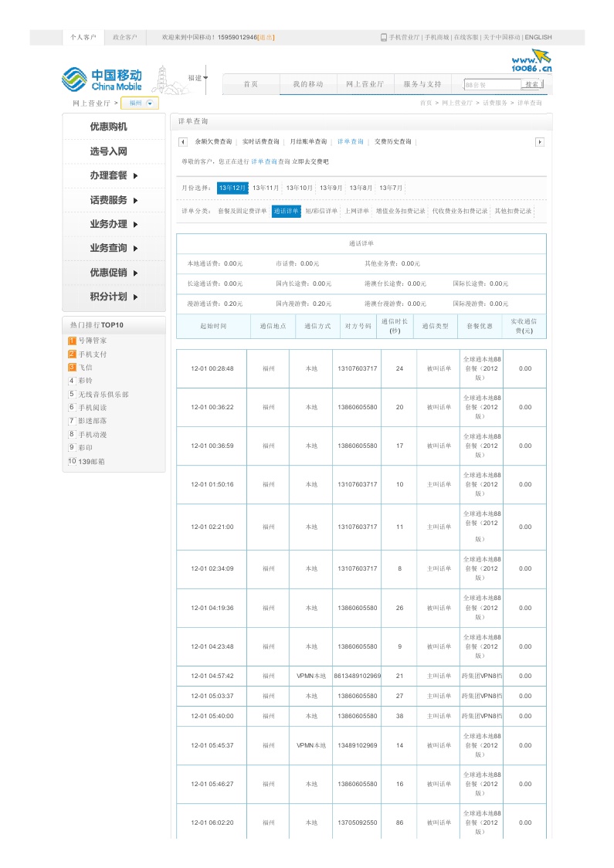Select the 余额欠费查询 tab
The height and width of the screenshot is (868, 614).
coord(213,142)
